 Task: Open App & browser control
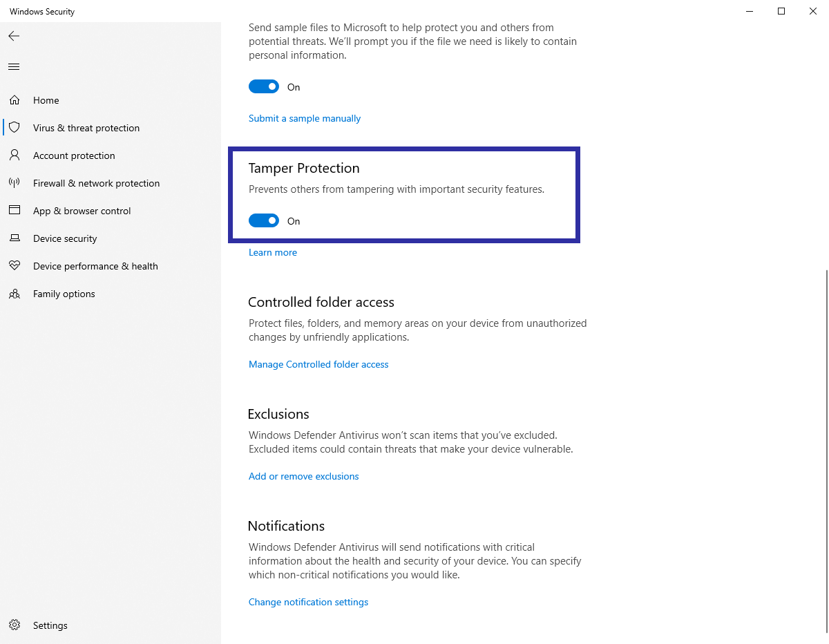pyautogui.click(x=82, y=210)
